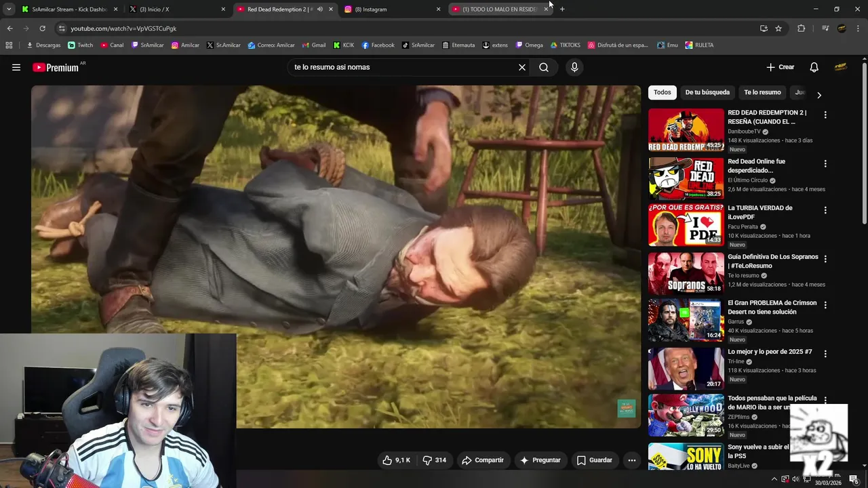Image resolution: width=868 pixels, height=488 pixels.
Task: Open the Chrome three-dot menu
Action: point(858,28)
